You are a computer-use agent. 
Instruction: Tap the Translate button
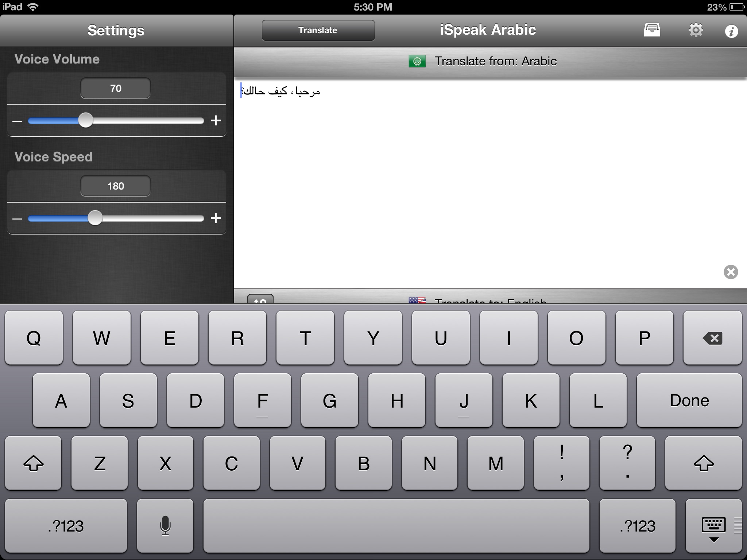pyautogui.click(x=318, y=30)
